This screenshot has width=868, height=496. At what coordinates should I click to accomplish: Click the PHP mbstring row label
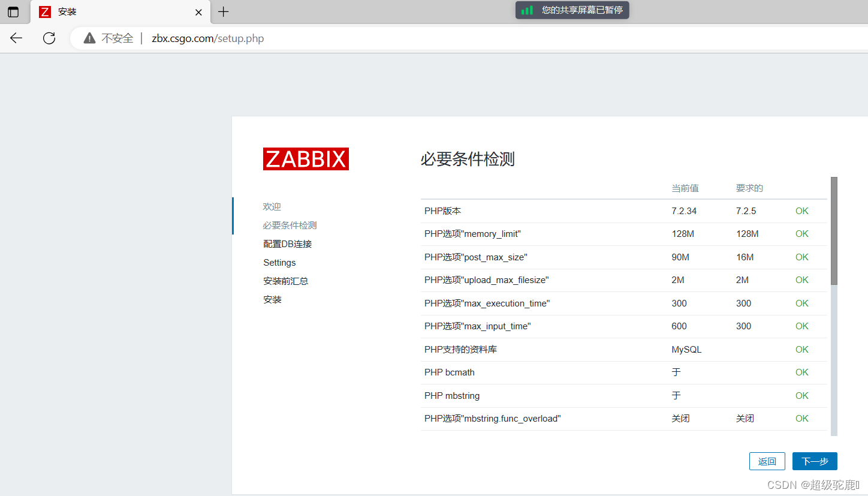[x=452, y=396]
